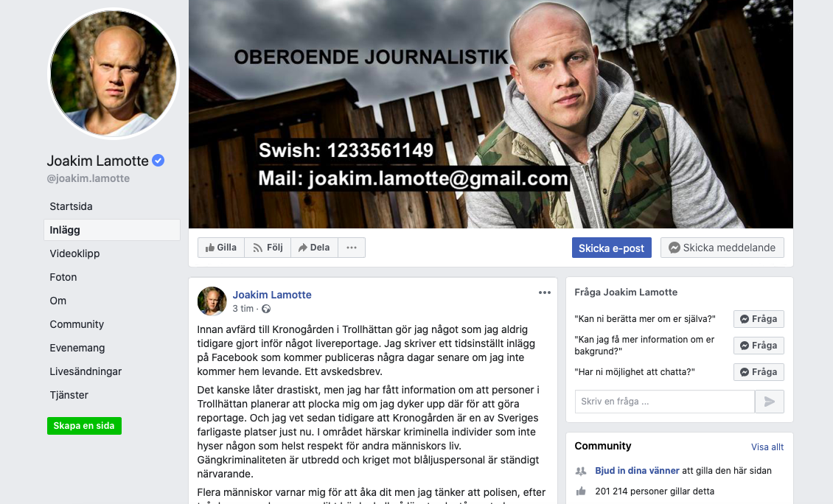The width and height of the screenshot is (833, 504).
Task: Click the Visa allt link in Community
Action: click(x=767, y=447)
